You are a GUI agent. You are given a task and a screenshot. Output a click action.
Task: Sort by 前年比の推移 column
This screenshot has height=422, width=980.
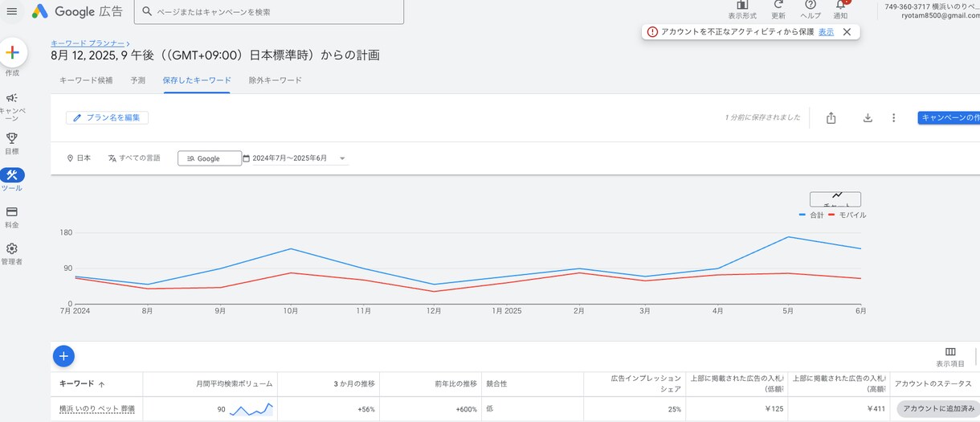point(455,384)
